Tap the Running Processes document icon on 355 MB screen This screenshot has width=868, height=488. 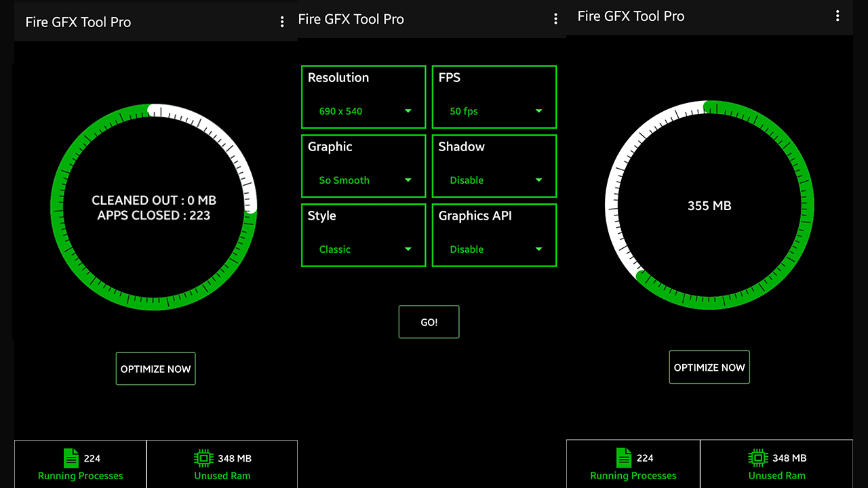624,458
